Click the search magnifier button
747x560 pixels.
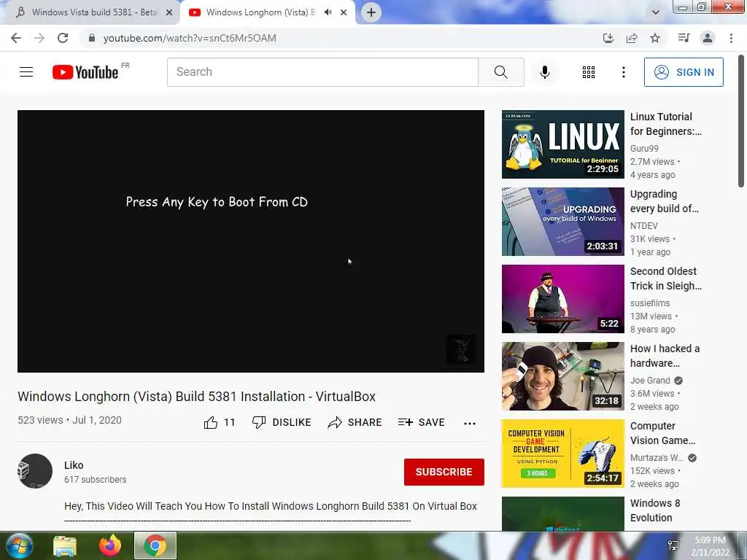[x=500, y=72]
